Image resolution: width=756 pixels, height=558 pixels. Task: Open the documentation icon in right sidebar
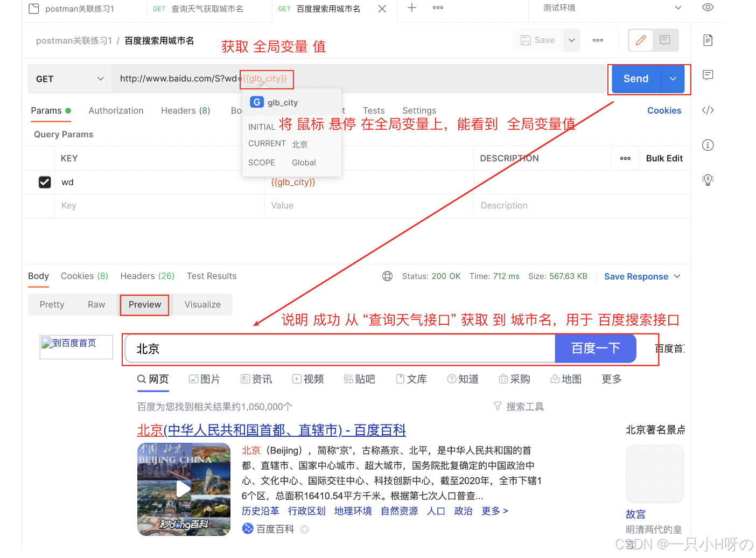click(x=708, y=40)
